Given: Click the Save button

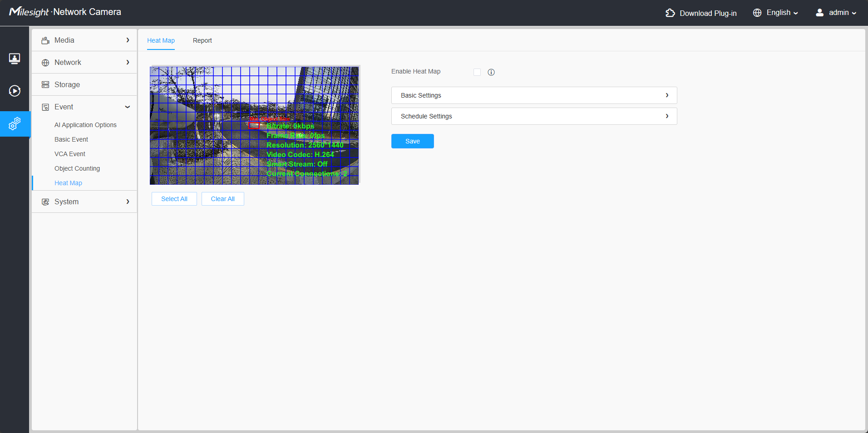Looking at the screenshot, I should [413, 141].
